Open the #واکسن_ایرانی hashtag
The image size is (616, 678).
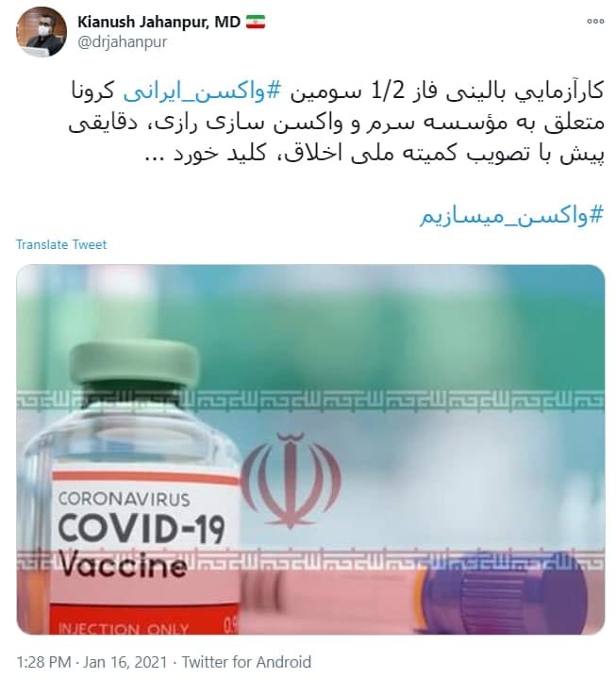tap(203, 91)
